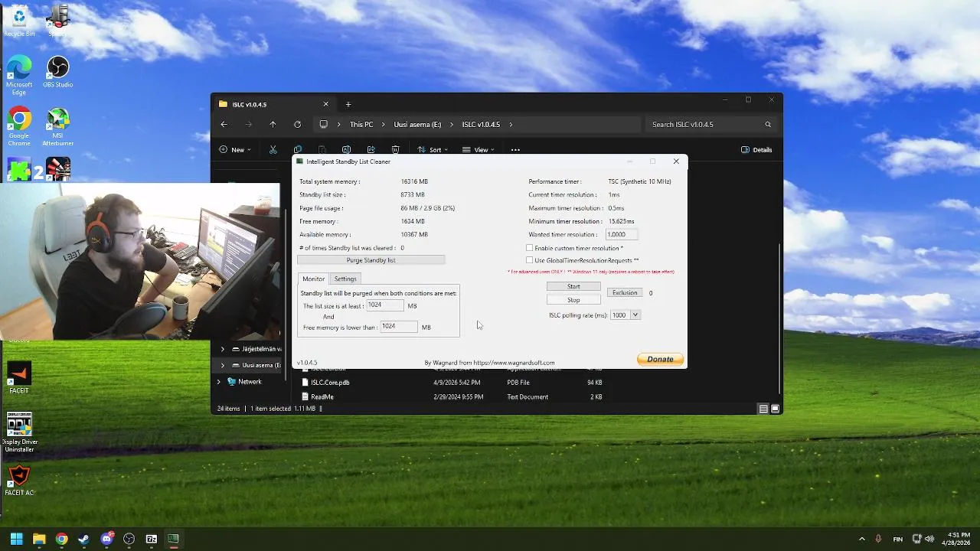The image size is (980, 551).
Task: Open Windows Start menu
Action: 16,539
